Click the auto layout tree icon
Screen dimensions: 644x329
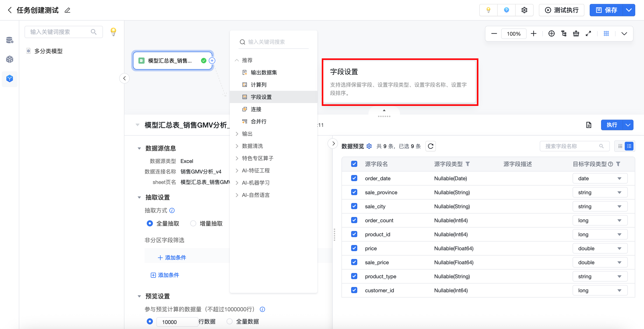tap(564, 34)
